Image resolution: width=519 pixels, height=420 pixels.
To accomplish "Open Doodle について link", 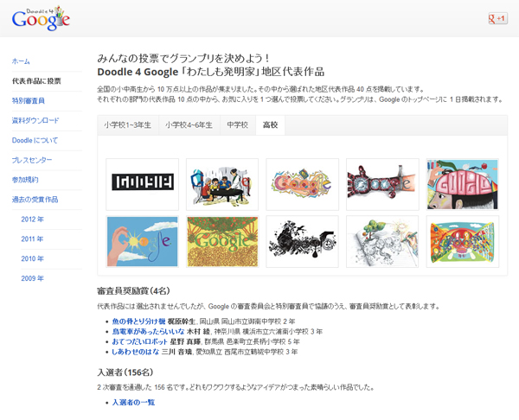I will 35,140.
